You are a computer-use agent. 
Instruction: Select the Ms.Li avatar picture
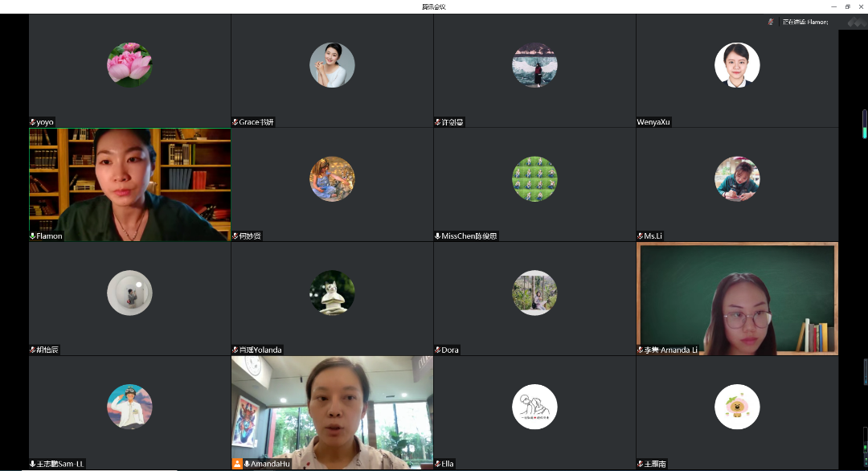point(737,178)
